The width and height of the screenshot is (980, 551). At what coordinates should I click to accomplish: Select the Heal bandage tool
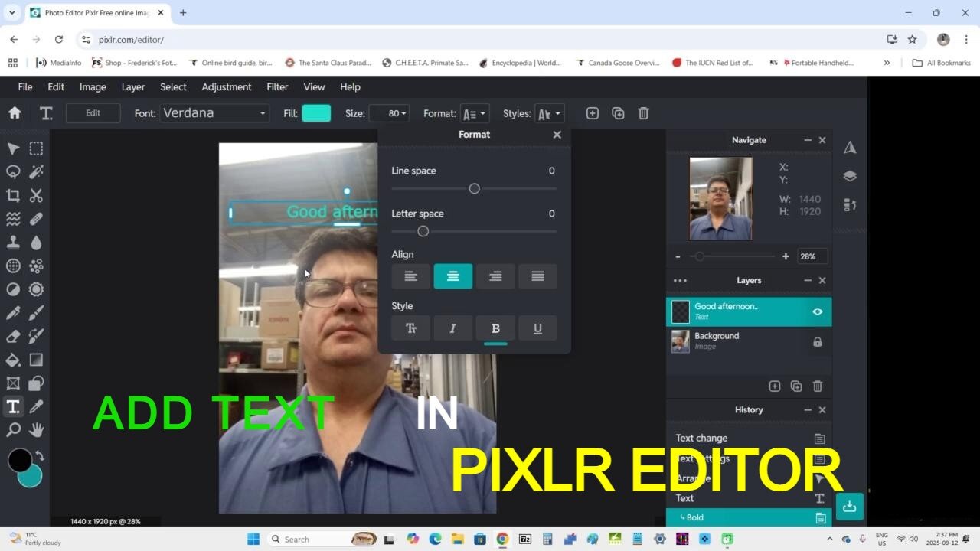36,219
